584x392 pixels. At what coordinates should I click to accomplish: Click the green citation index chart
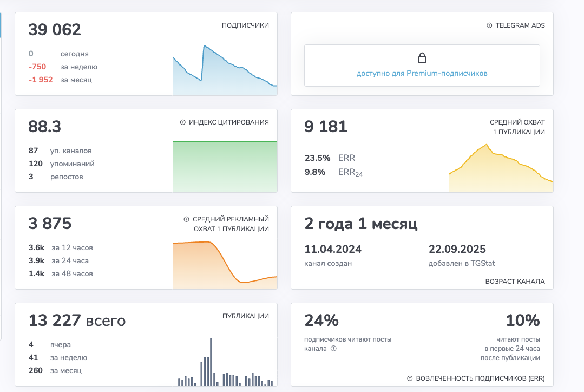tap(225, 167)
